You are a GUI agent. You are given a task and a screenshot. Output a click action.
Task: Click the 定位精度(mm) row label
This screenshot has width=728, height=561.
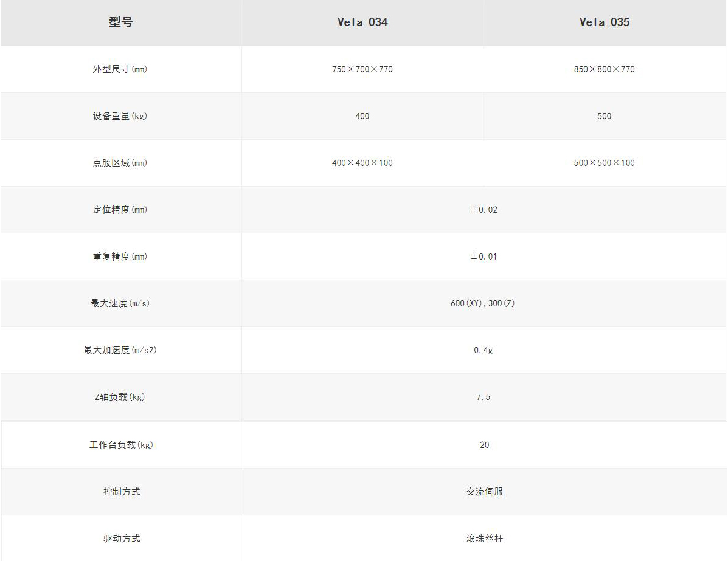120,210
